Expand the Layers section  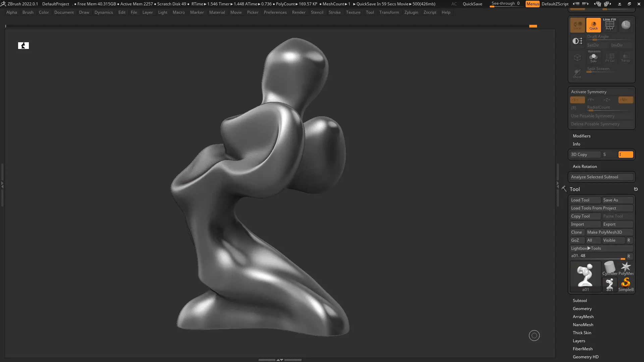pyautogui.click(x=579, y=341)
